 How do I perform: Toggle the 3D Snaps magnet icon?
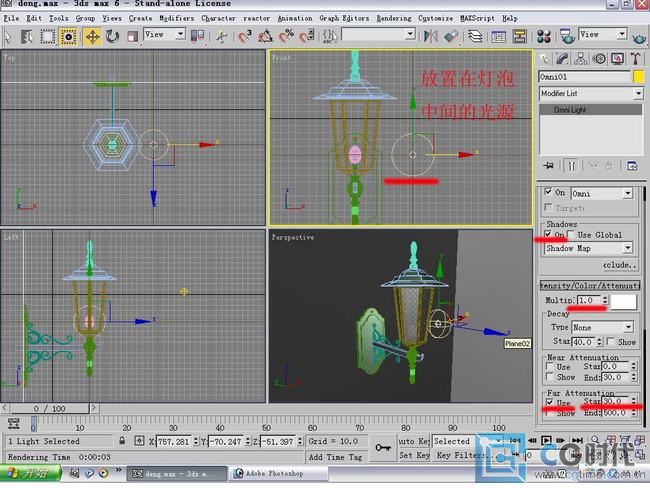click(x=245, y=36)
